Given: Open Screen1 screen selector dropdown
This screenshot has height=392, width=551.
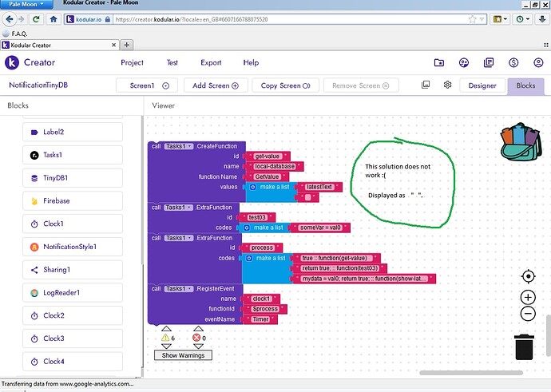Looking at the screenshot, I should [x=147, y=85].
